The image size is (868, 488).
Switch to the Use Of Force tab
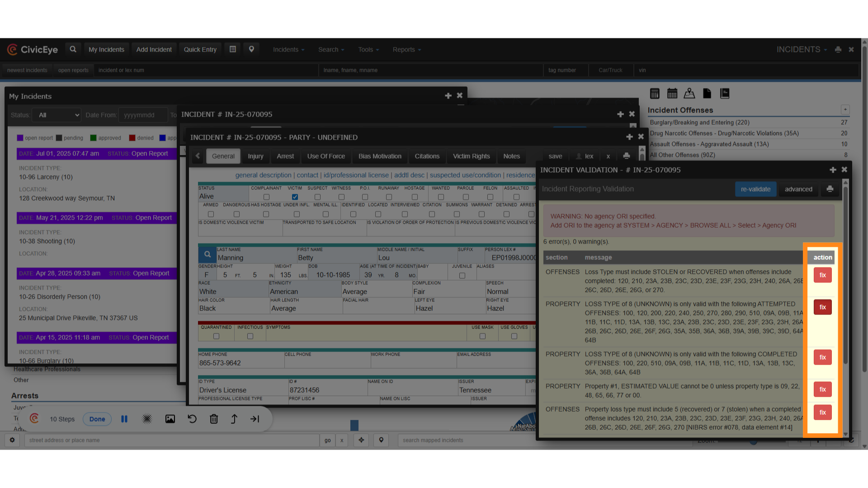click(326, 156)
